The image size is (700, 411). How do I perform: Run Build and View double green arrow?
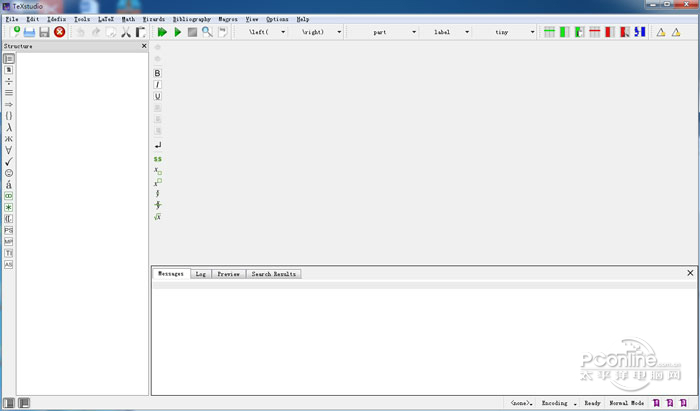(x=162, y=32)
